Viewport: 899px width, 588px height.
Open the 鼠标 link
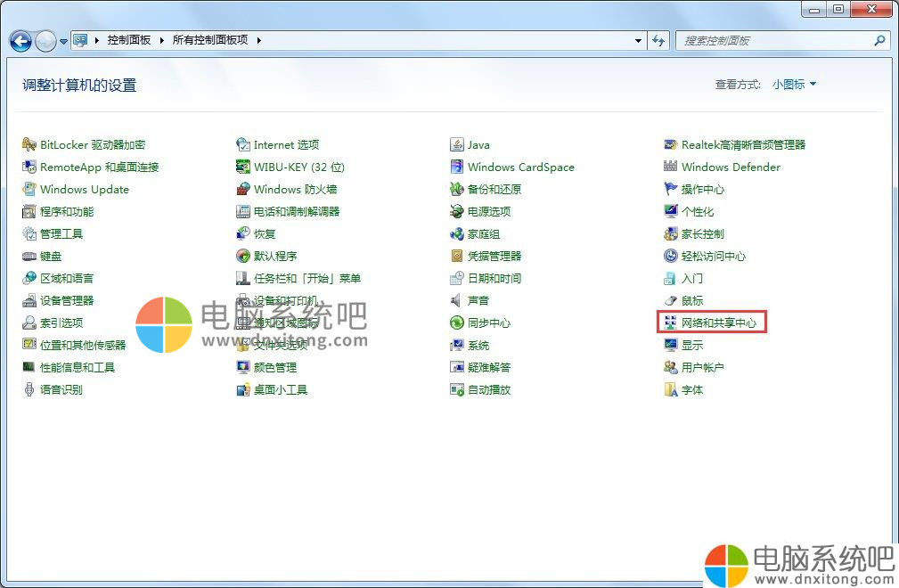692,300
